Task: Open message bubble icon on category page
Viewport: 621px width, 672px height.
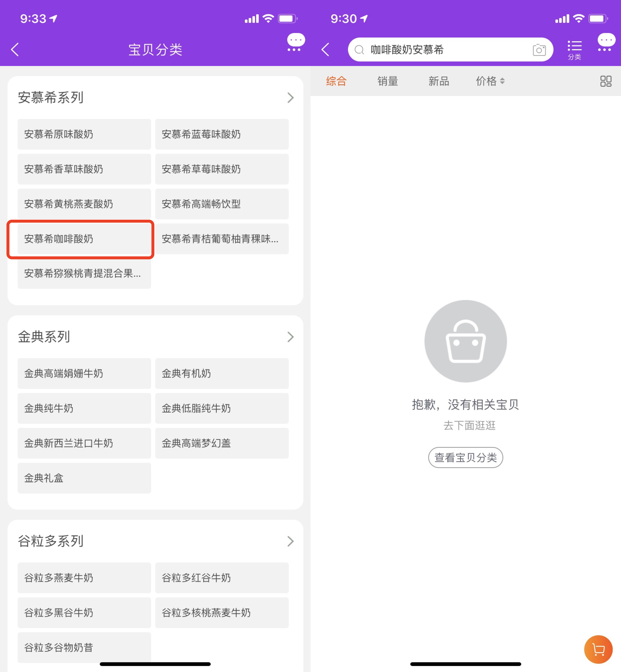Action: [295, 42]
